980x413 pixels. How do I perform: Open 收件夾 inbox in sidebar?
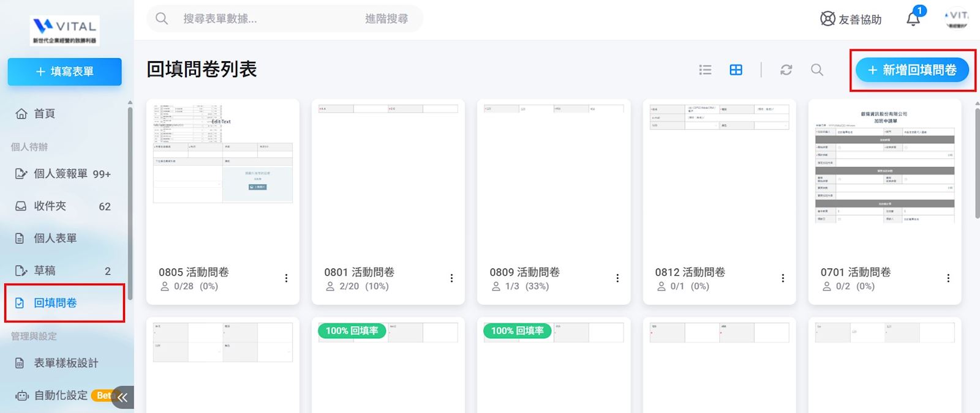point(50,206)
